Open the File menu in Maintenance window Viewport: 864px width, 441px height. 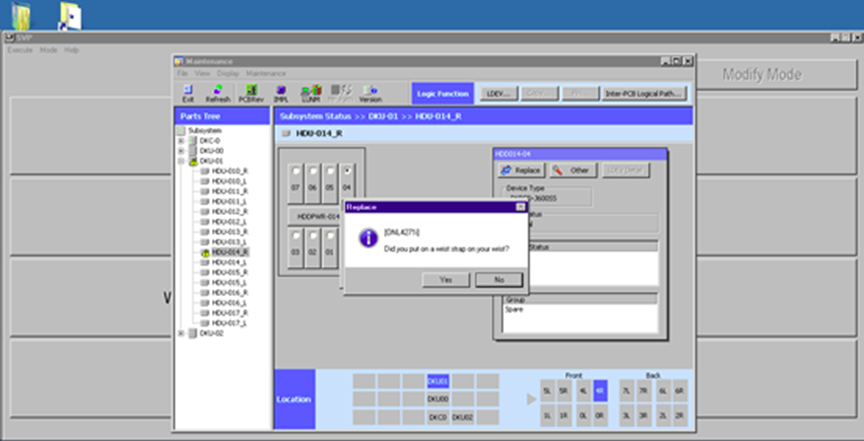[182, 73]
